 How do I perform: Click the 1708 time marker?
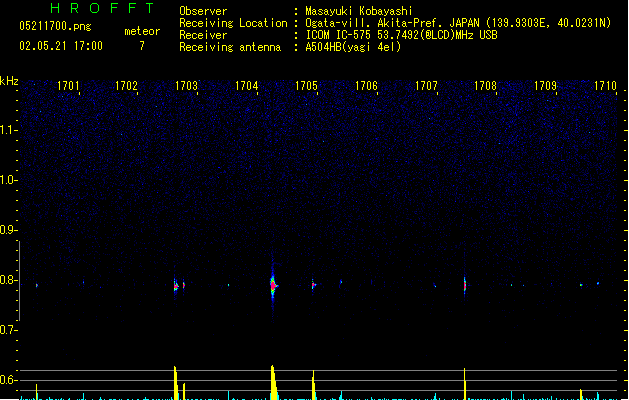coord(485,86)
